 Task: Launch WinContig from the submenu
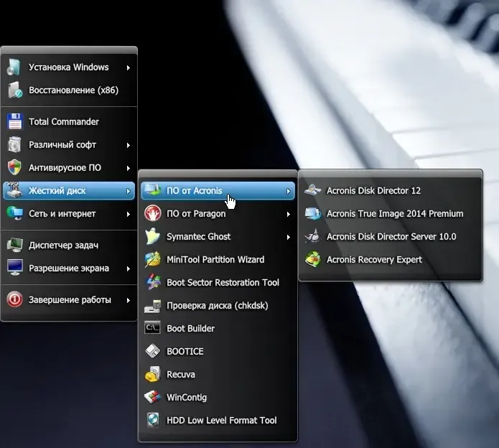pos(218,397)
